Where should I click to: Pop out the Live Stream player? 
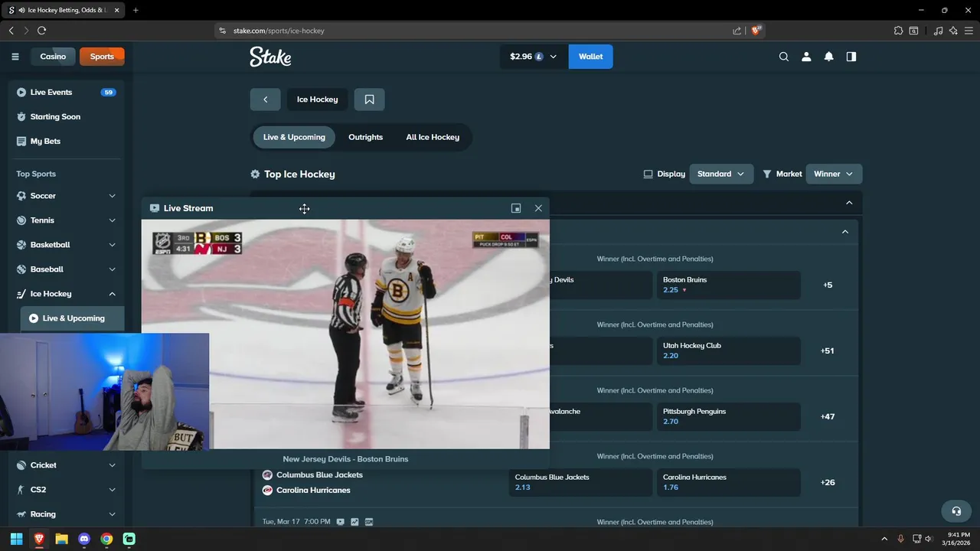(x=516, y=208)
